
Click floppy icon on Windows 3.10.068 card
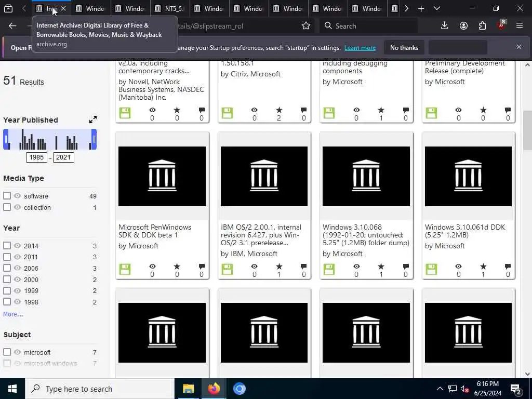coord(329,270)
